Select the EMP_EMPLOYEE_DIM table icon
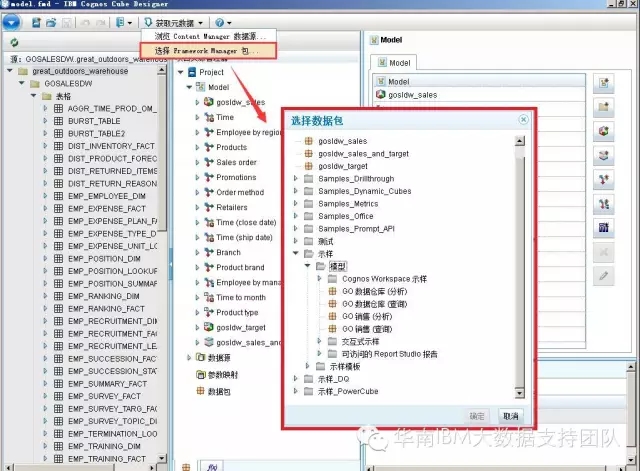This screenshot has height=471, width=640. 58,196
